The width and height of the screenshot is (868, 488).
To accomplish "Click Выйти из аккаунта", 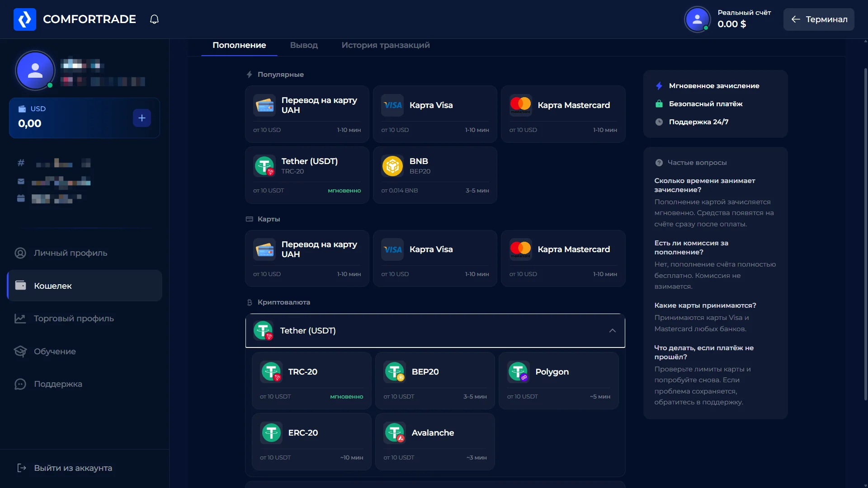I will (64, 468).
